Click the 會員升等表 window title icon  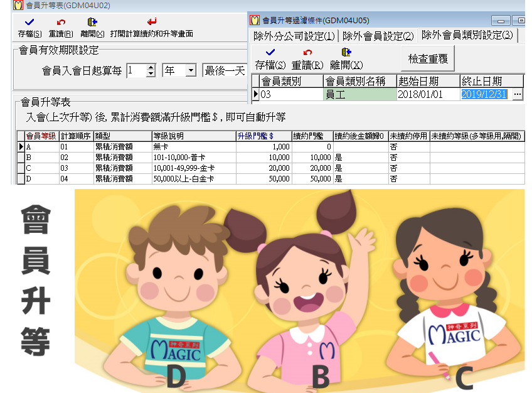click(18, 6)
